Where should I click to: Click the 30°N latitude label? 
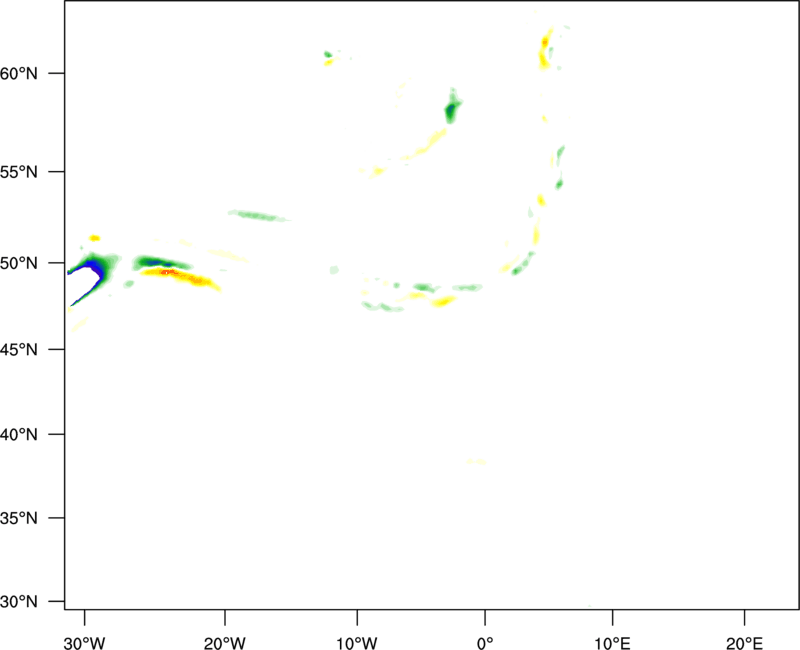point(19,602)
